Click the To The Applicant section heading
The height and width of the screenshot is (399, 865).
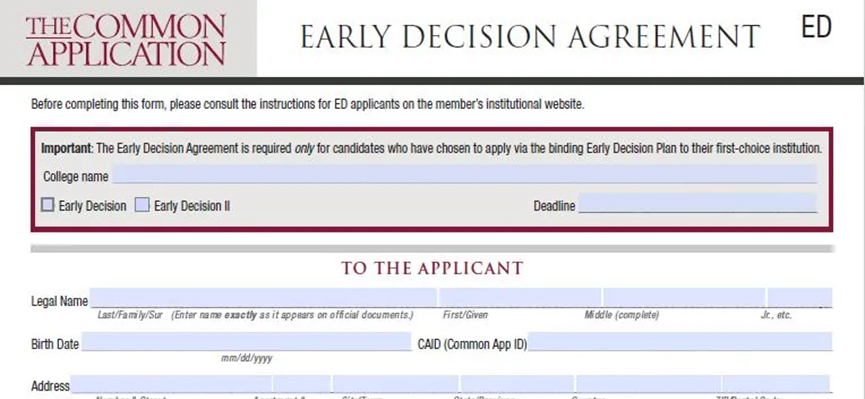click(432, 268)
